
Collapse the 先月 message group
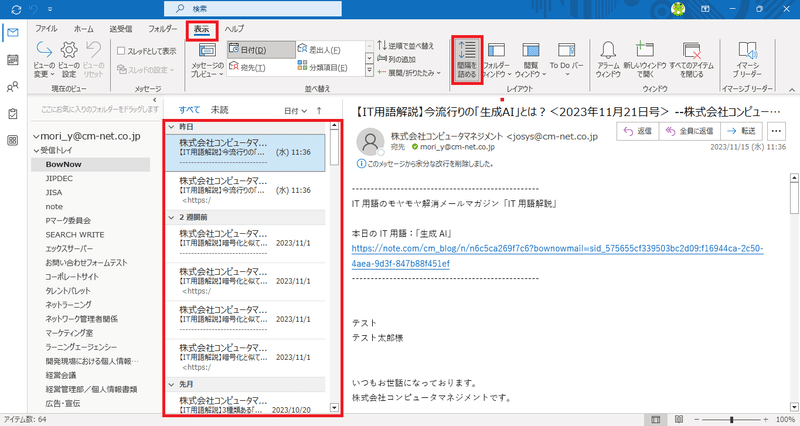pos(171,384)
